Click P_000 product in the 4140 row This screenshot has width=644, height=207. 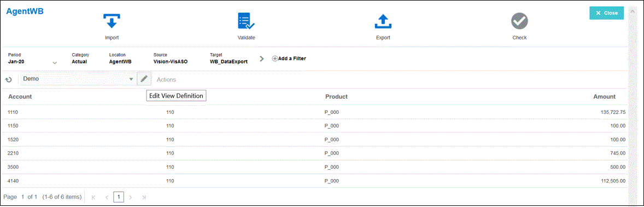coord(331,181)
